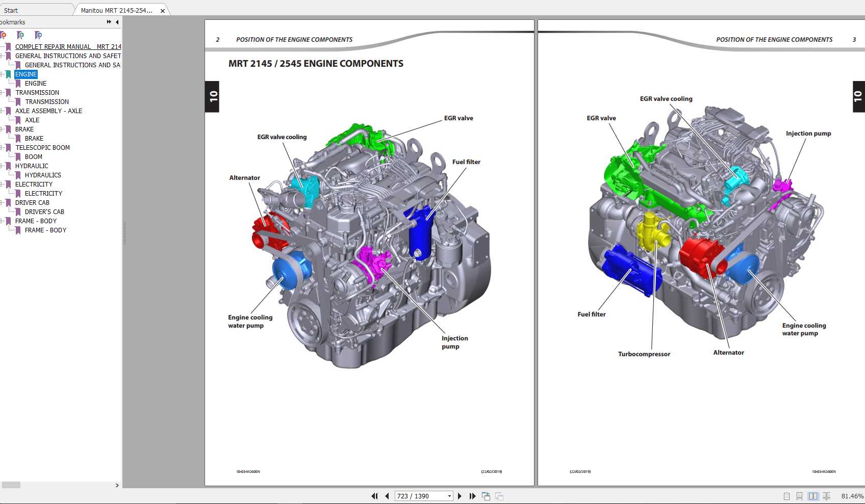This screenshot has width=865, height=504.
Task: Switch to single page view mode
Action: pyautogui.click(x=786, y=496)
